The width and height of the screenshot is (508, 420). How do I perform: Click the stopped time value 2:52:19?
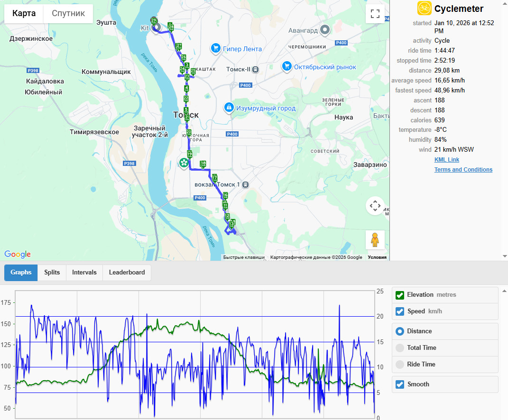[x=444, y=61]
